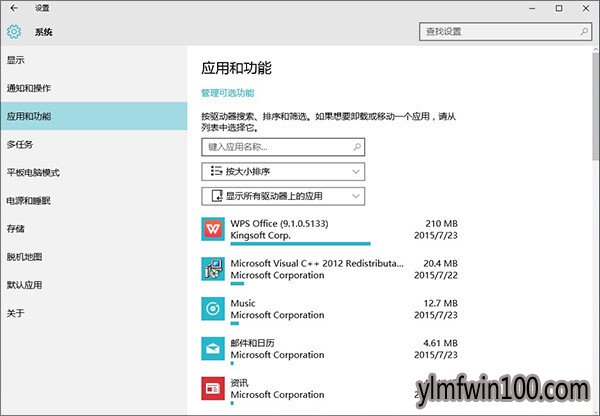600x416 pixels.
Task: Select 电源和睡眠 in the sidebar
Action: (94, 201)
